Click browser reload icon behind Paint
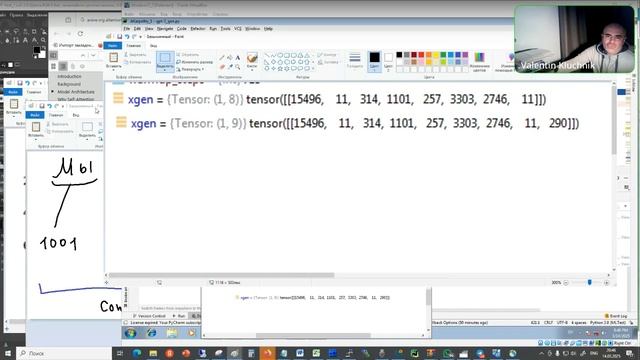This screenshot has width=640, height=360. click(x=80, y=33)
